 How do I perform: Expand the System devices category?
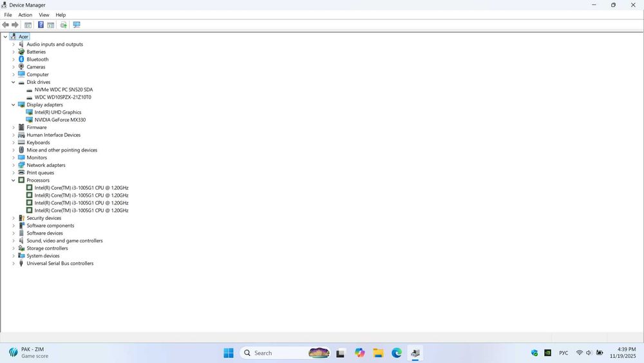(x=13, y=256)
